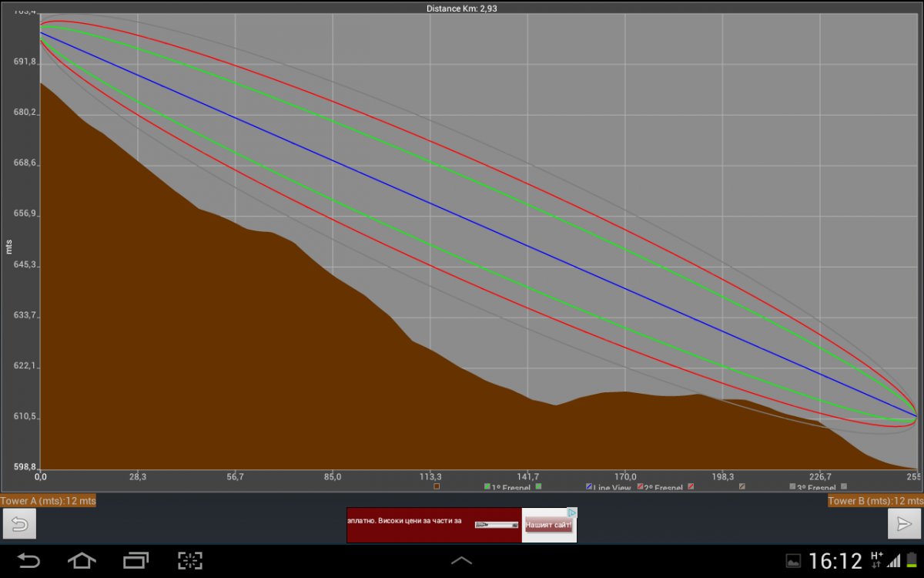Tap the mobile signal strength icon
Image resolution: width=924 pixels, height=578 pixels.
click(894, 560)
